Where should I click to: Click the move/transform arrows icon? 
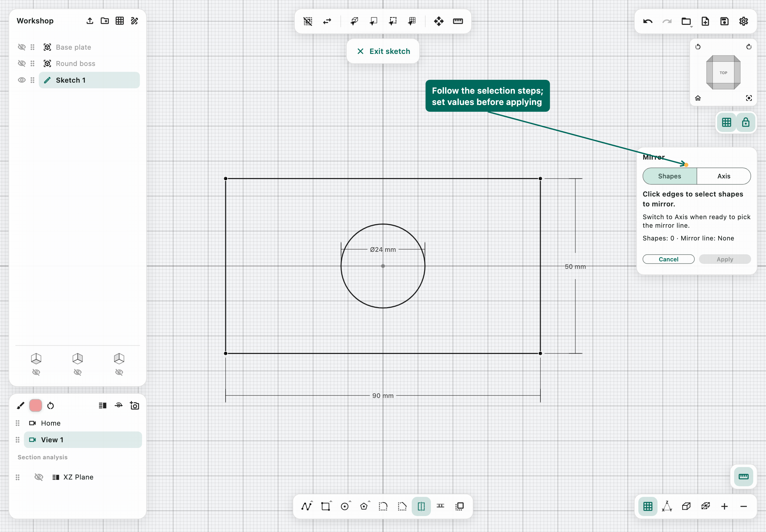(x=439, y=21)
